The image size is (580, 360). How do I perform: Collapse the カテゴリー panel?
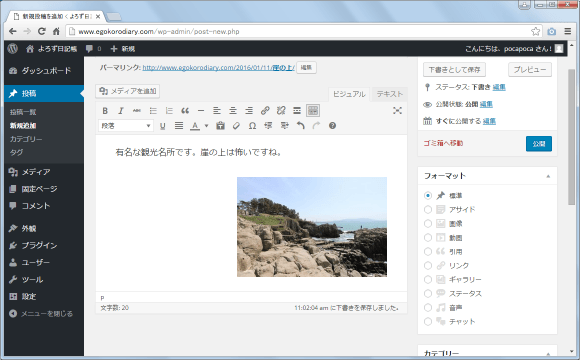pyautogui.click(x=548, y=353)
